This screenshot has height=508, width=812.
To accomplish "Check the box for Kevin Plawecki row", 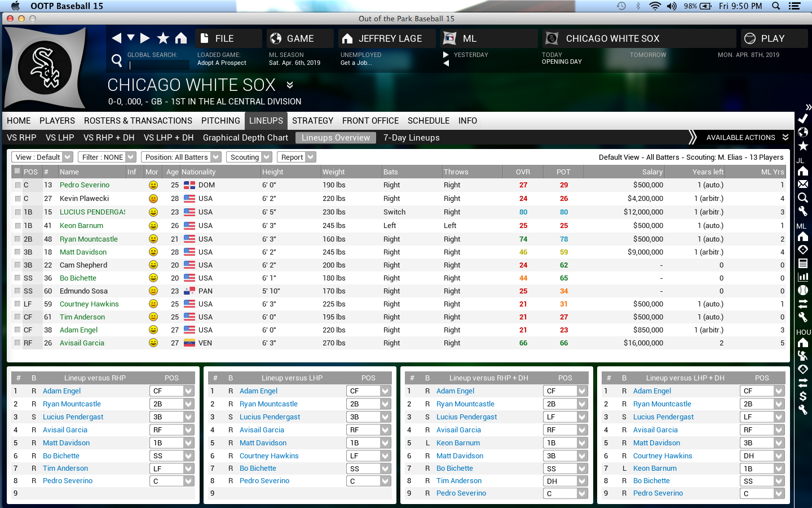I will point(17,199).
